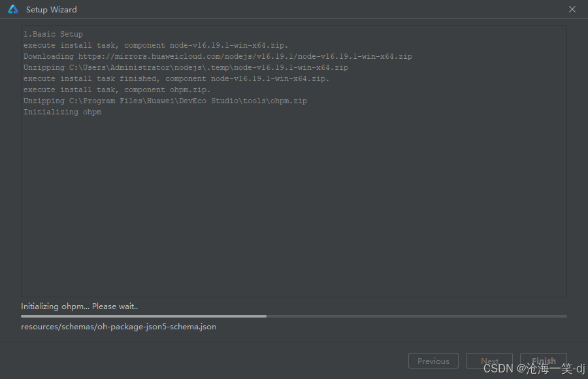Image resolution: width=588 pixels, height=379 pixels.
Task: Click the oh-package-json5-schema.json file path text
Action: click(x=118, y=327)
